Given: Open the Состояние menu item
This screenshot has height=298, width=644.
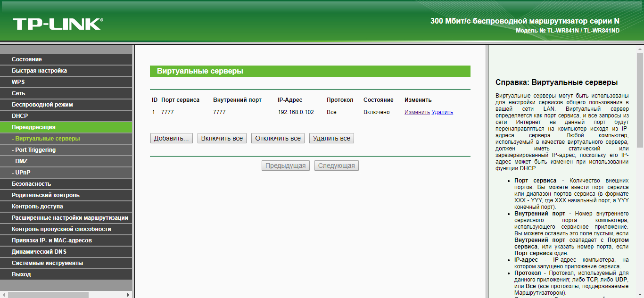Looking at the screenshot, I should [x=66, y=59].
